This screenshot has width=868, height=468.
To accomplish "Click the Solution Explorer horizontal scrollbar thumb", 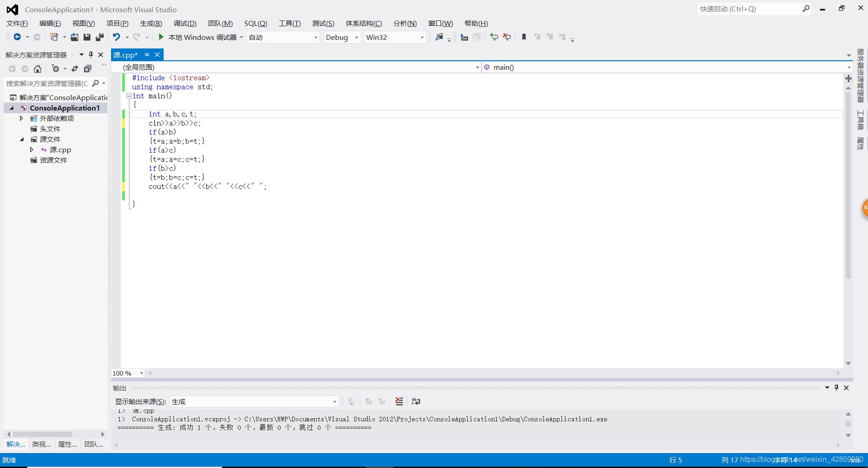I will coord(42,434).
